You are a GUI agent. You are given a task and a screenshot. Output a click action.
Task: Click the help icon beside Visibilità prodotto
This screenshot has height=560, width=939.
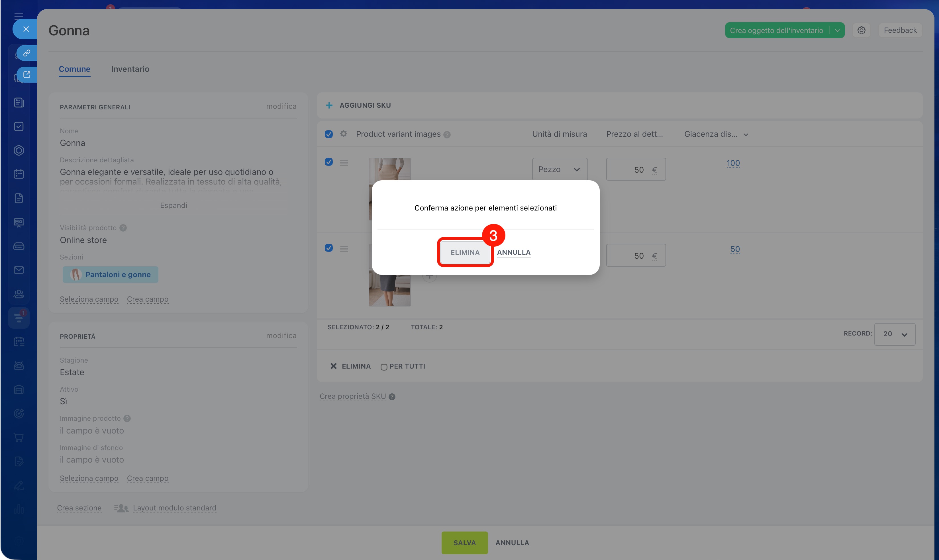123,228
